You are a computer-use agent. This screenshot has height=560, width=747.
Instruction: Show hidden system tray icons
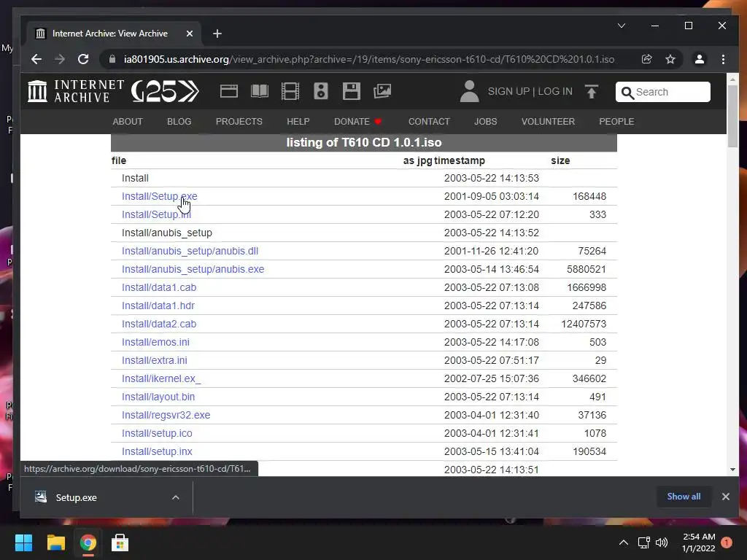[623, 542]
